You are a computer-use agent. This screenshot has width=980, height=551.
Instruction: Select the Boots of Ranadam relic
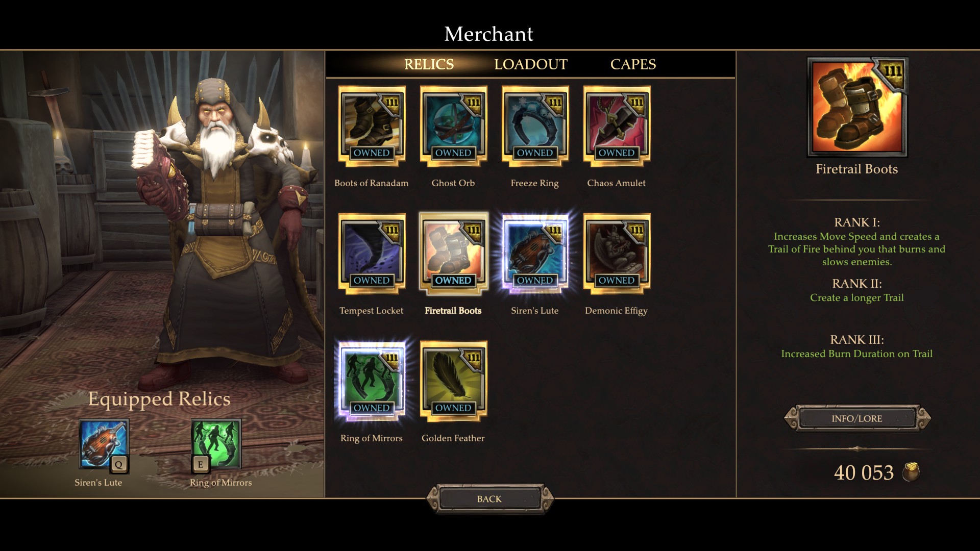pyautogui.click(x=372, y=126)
